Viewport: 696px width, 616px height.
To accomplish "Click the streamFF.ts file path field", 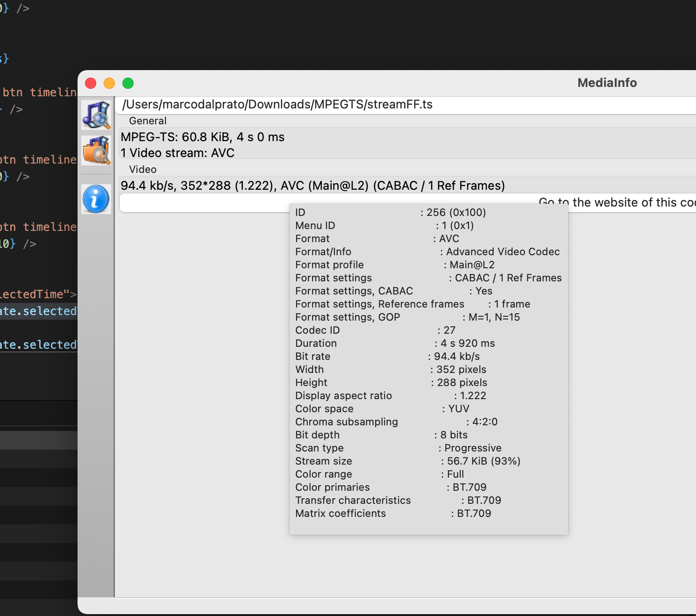I will [x=277, y=104].
